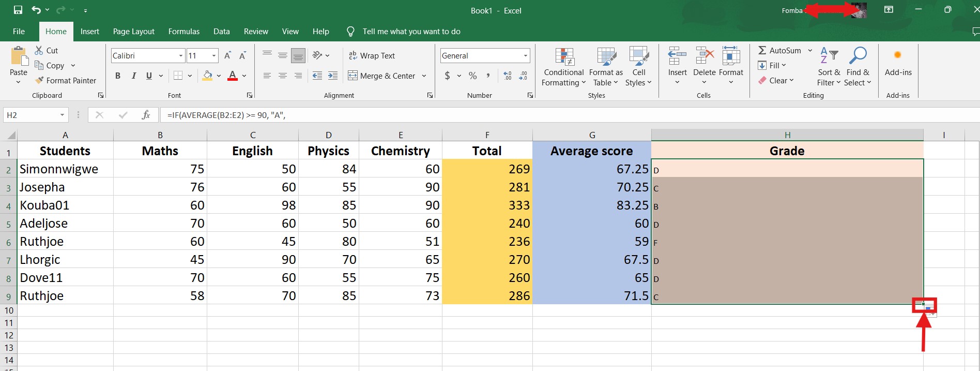Expand the General number format dropdown
Viewport: 980px width, 371px height.
pos(525,56)
